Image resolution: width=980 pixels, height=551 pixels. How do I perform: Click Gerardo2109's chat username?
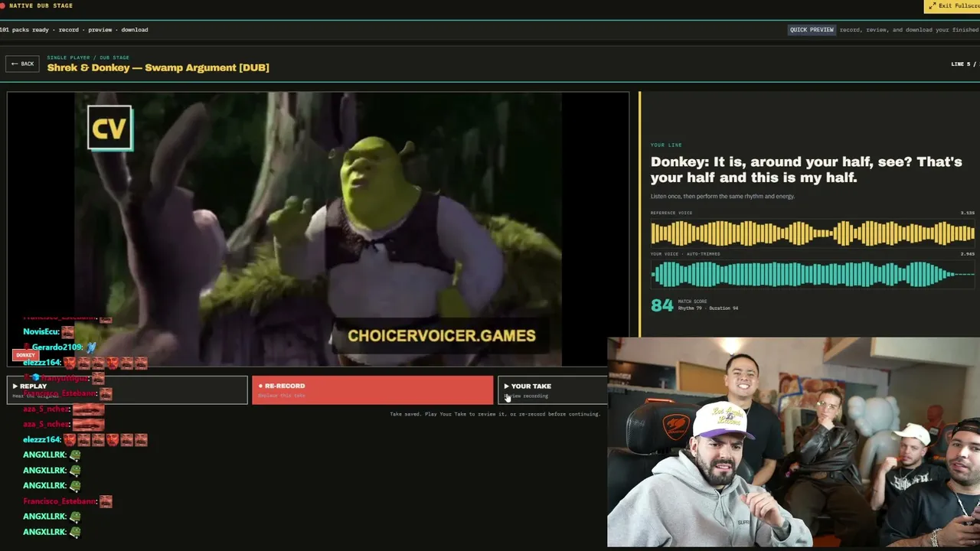coord(57,347)
